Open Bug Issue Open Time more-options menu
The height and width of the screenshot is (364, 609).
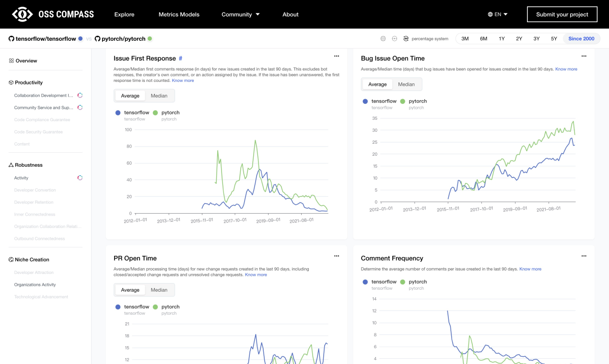tap(584, 56)
